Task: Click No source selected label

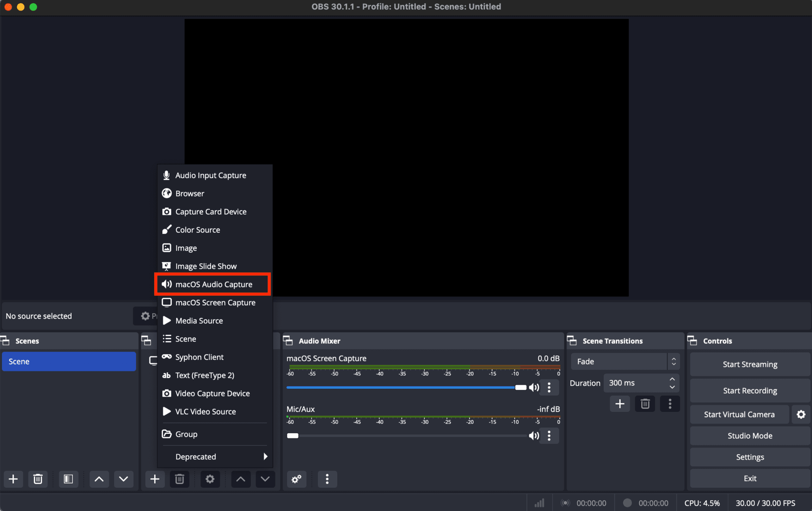Action: 39,316
